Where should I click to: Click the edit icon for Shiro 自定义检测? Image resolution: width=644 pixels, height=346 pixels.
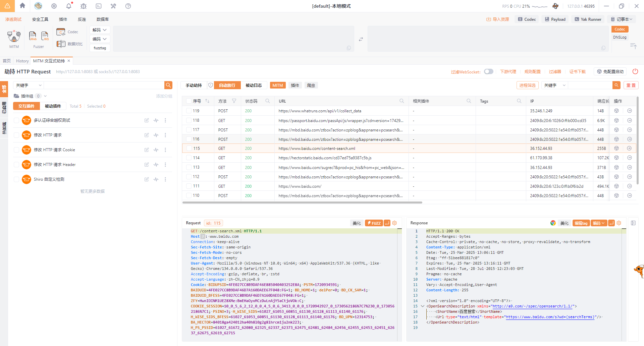(x=147, y=179)
